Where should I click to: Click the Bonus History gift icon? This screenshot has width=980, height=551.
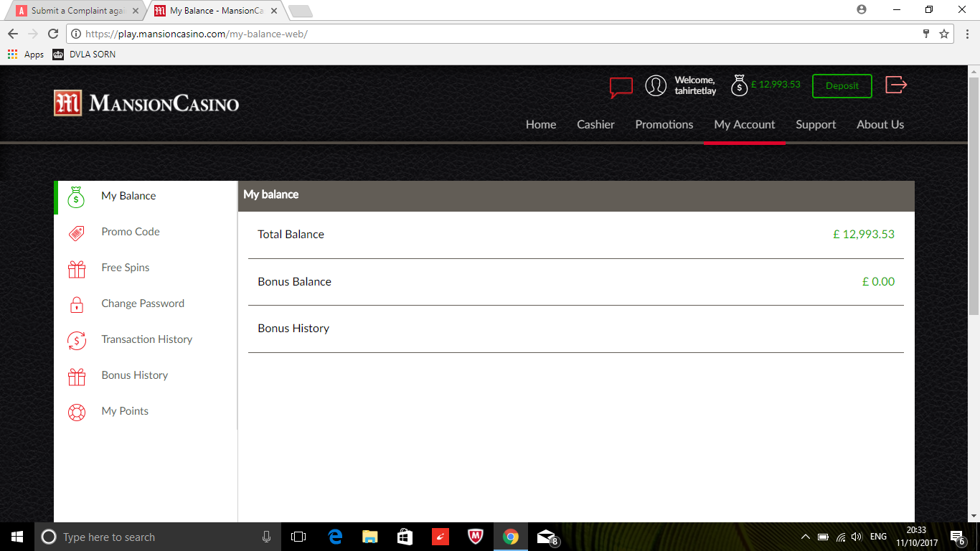coord(77,376)
